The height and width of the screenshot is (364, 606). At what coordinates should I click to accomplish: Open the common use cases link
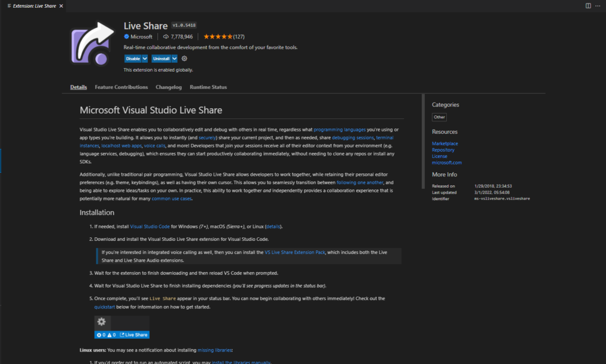pyautogui.click(x=172, y=199)
